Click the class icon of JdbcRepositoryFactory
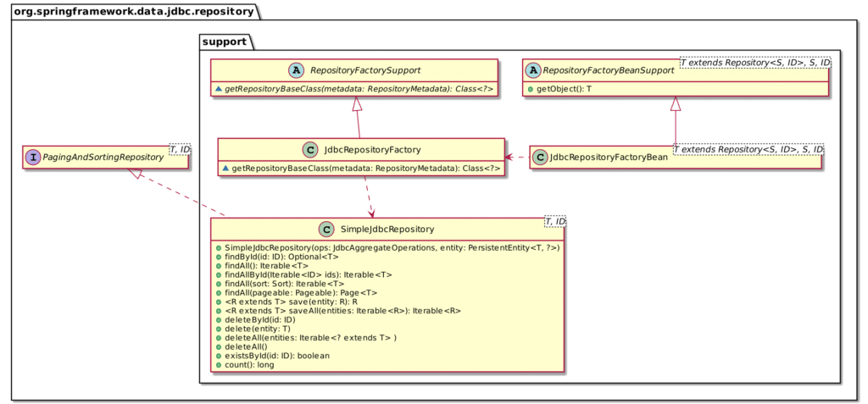Screen dimensions: 868x404 coord(310,149)
